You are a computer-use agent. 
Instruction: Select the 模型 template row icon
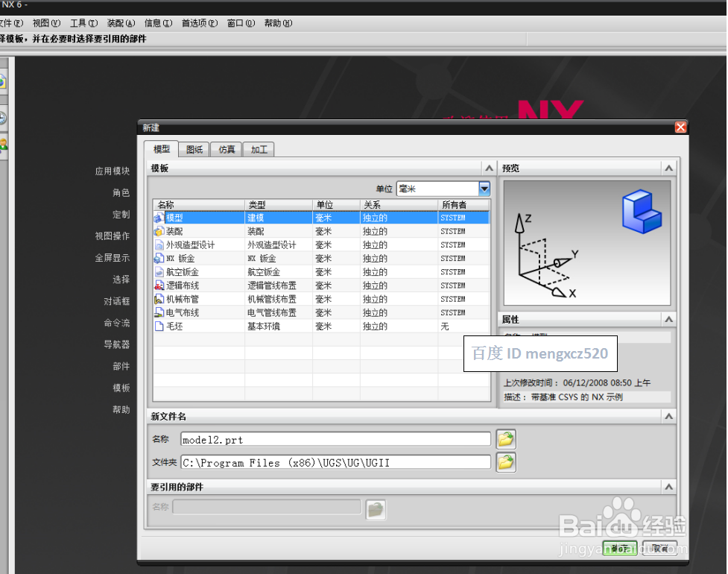coord(159,218)
